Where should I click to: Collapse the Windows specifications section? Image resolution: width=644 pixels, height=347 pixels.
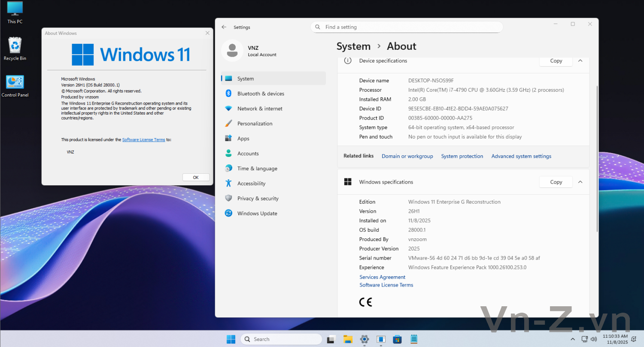580,182
